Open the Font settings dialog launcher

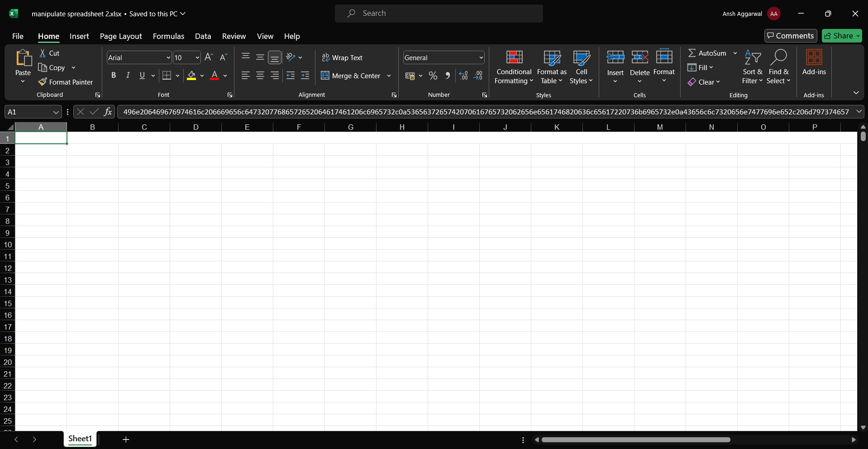click(x=230, y=95)
